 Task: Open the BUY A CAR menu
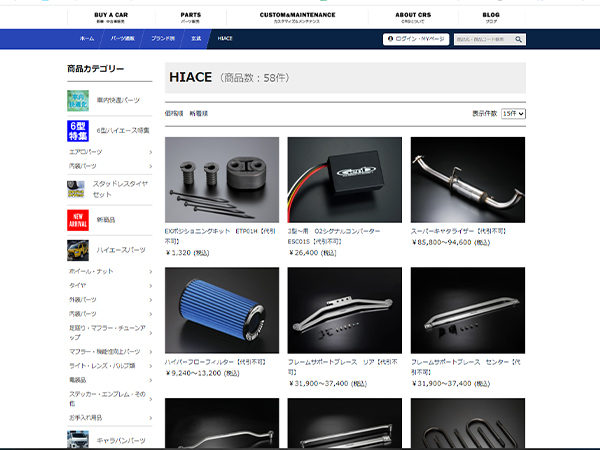point(111,17)
